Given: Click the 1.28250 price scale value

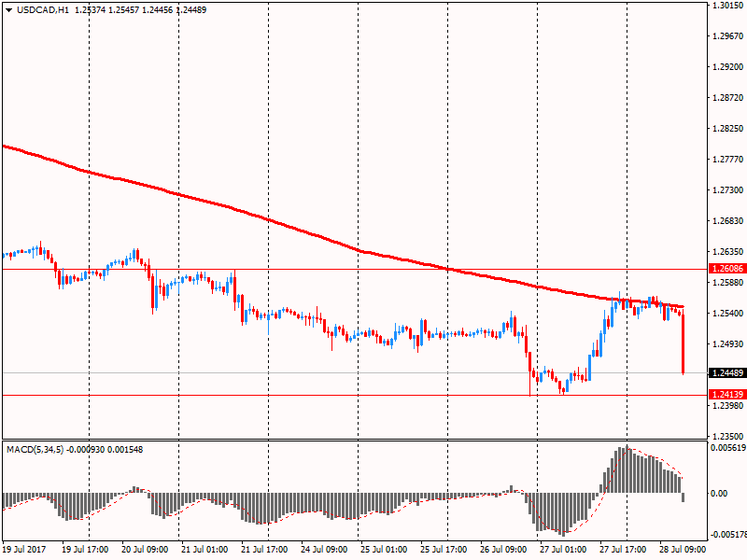Looking at the screenshot, I should 727,129.
